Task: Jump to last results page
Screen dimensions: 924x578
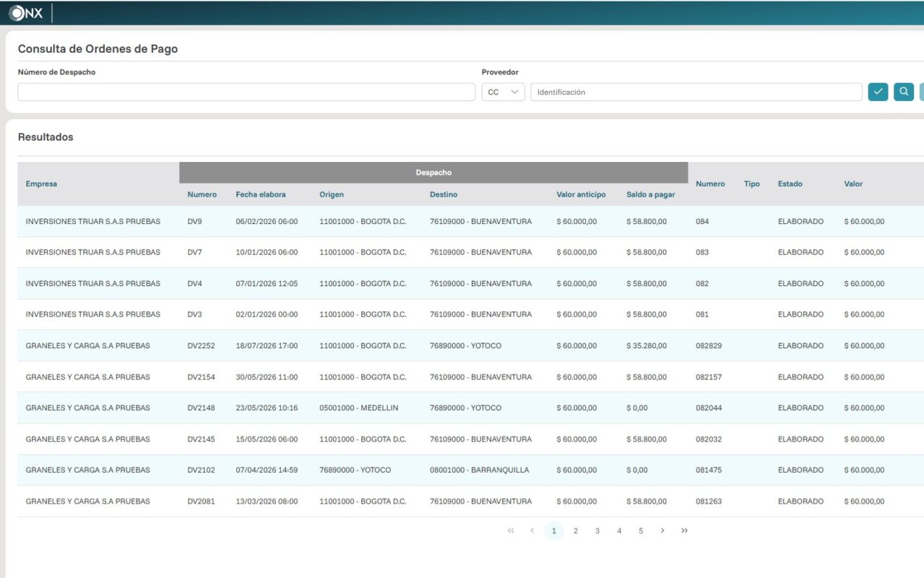Action: click(x=684, y=531)
